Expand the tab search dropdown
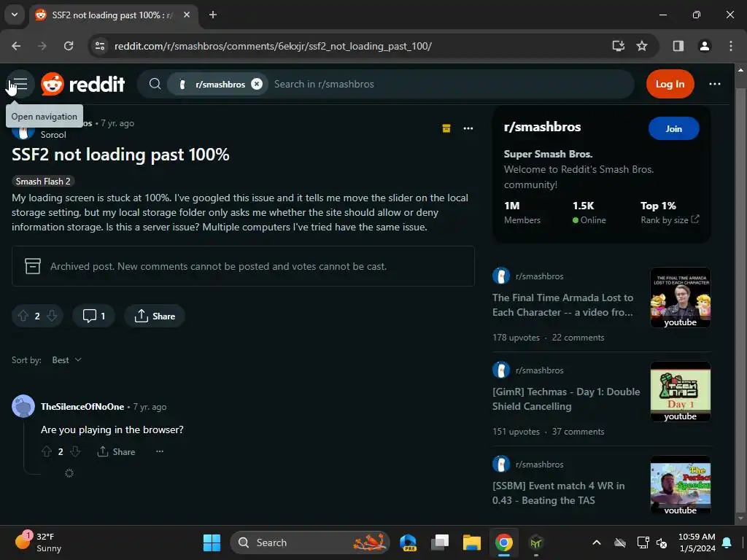 15,15
